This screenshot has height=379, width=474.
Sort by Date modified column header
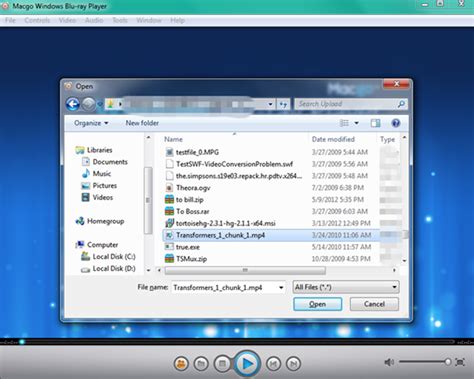[333, 139]
